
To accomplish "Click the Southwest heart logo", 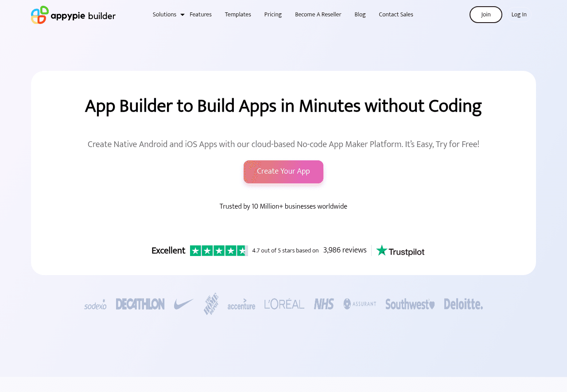I will pyautogui.click(x=410, y=304).
